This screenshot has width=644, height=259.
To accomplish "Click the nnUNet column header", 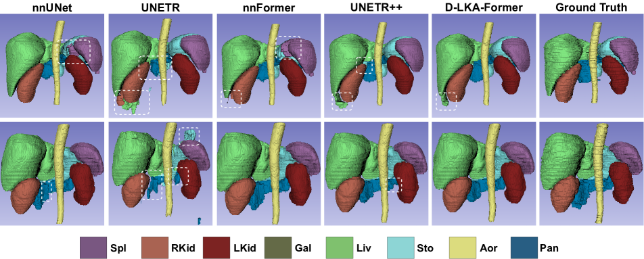I will coord(53,7).
